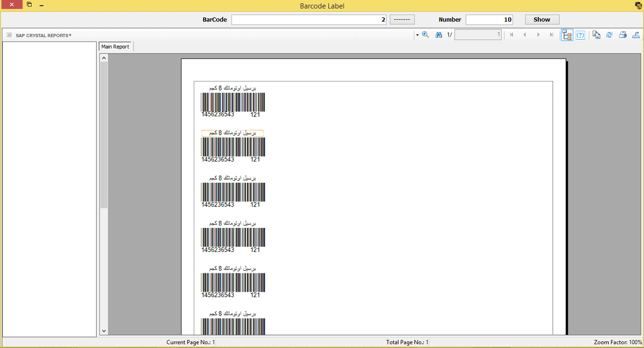
Task: Focus the Number input field
Action: [x=489, y=19]
